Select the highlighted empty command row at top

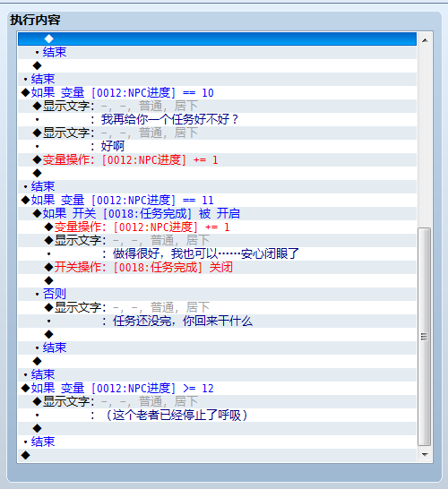(x=217, y=39)
